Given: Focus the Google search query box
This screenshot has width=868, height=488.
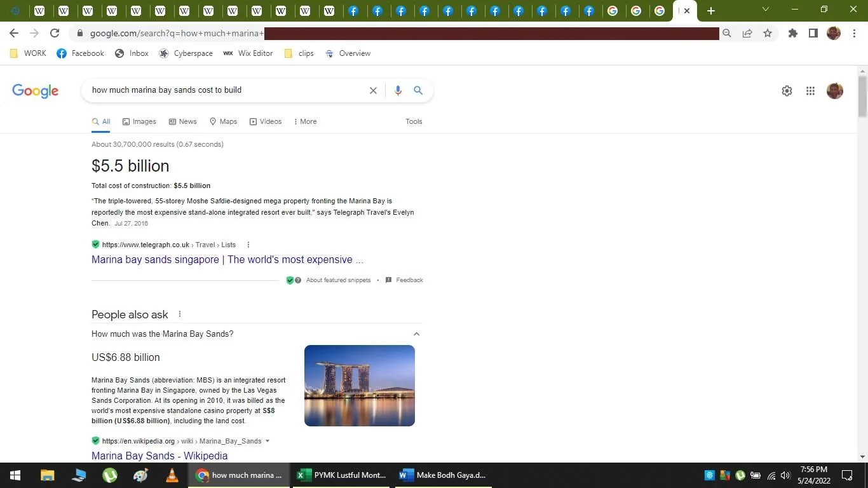Looking at the screenshot, I should point(226,90).
